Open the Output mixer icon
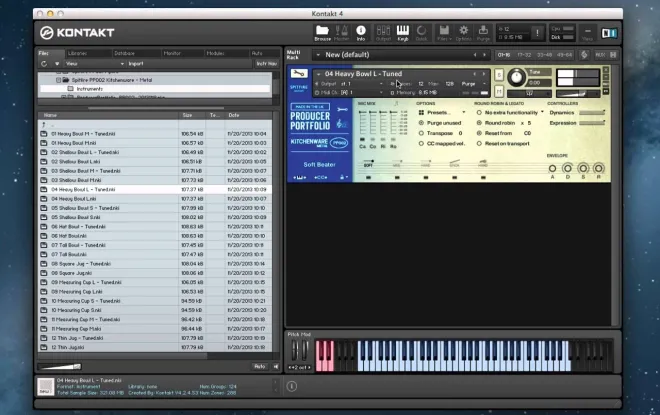 [x=383, y=32]
